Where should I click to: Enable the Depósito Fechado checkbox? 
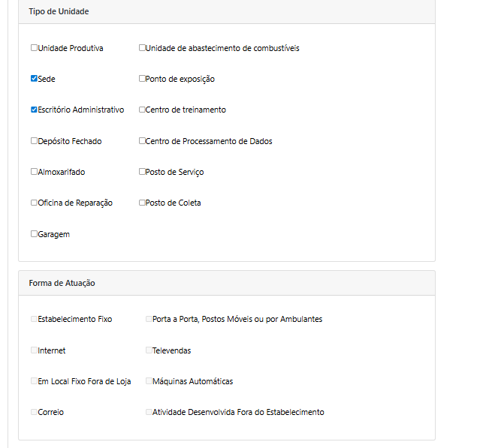pos(34,140)
